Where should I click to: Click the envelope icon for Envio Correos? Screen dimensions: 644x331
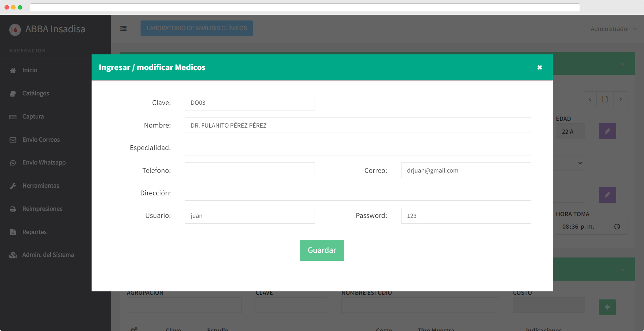pos(13,140)
